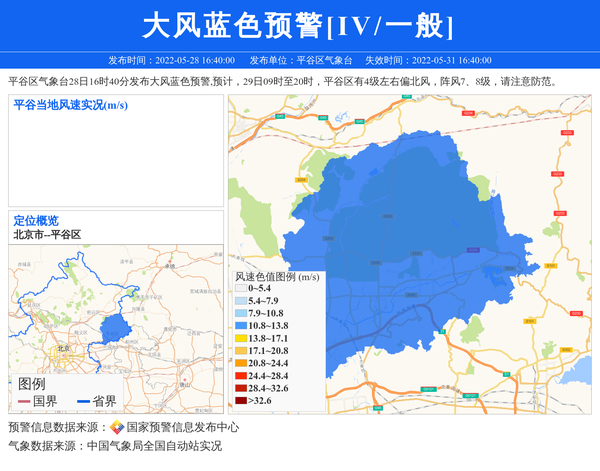The width and height of the screenshot is (600, 471).
Task: Click the 大风蓝色预警 title banner
Action: point(299,25)
